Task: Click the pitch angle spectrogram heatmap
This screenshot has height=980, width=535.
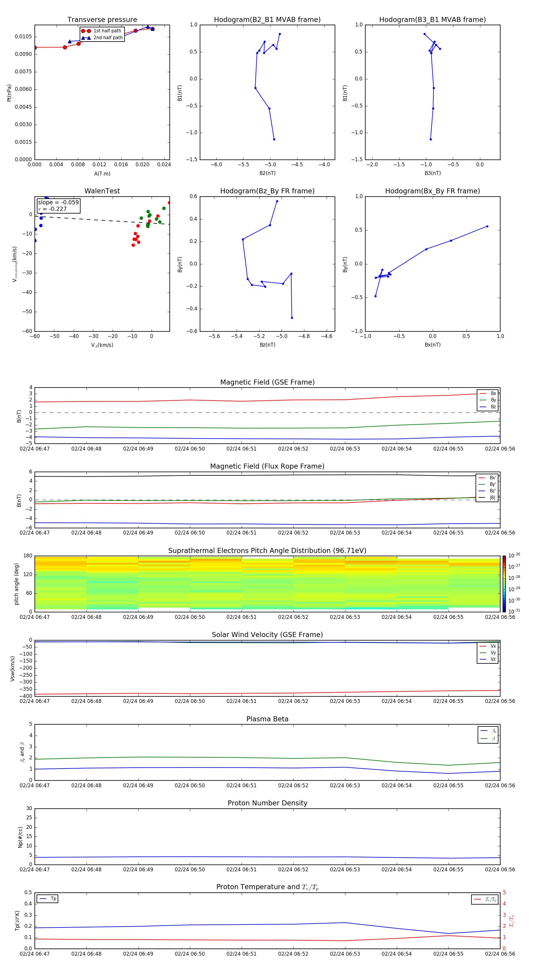Action: (x=267, y=584)
